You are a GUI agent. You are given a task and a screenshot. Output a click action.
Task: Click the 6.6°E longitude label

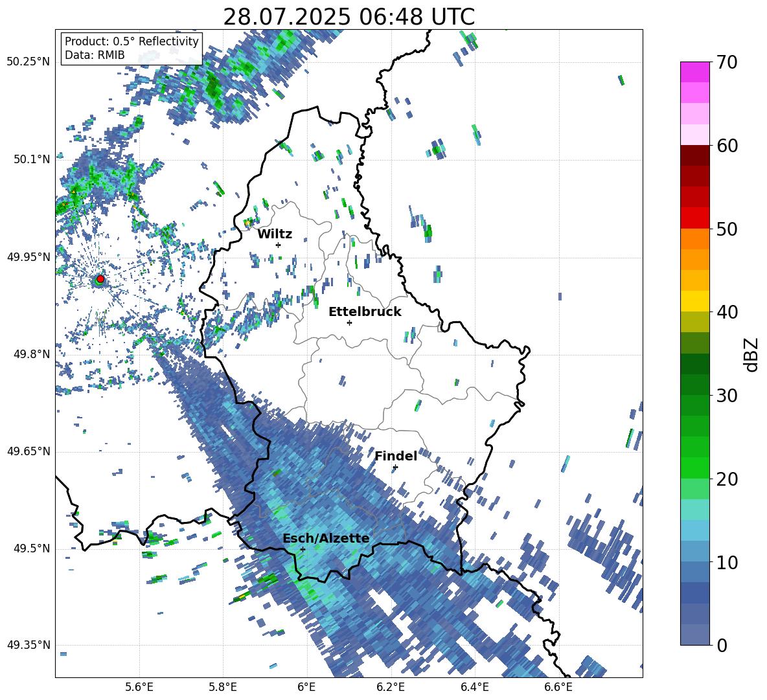558,687
